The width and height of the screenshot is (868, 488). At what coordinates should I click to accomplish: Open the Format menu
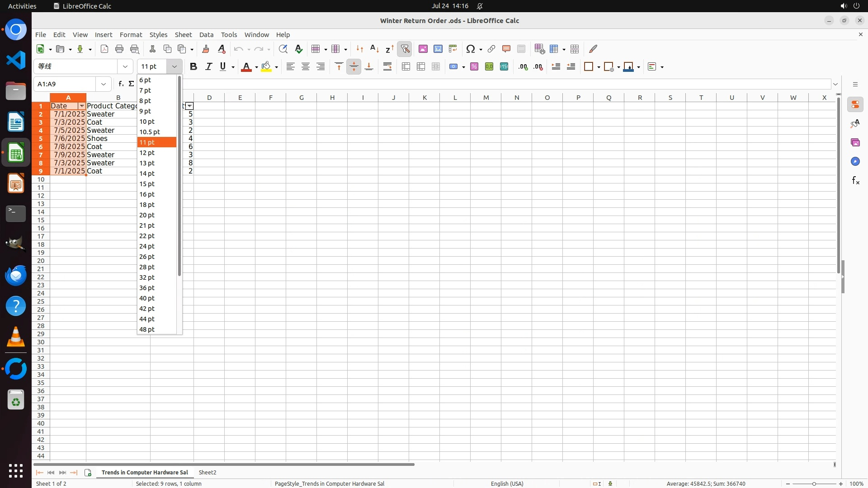[x=131, y=34]
